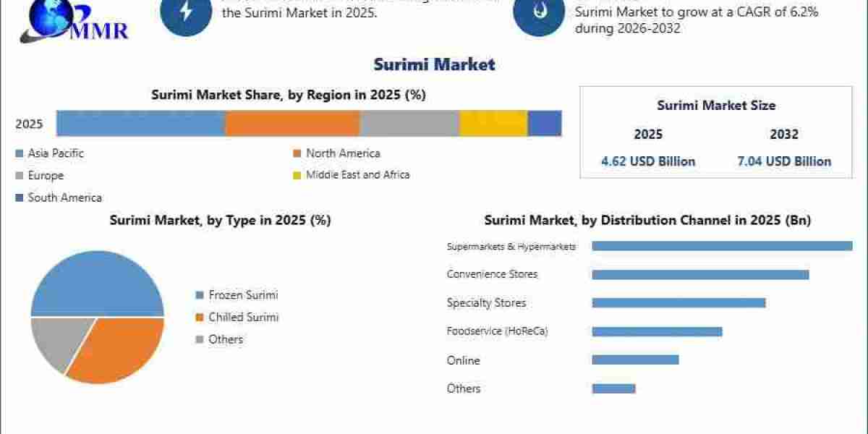
Task: Click 'Surimi Market to grow at a CAGR of 6.2%' text
Action: click(x=697, y=12)
